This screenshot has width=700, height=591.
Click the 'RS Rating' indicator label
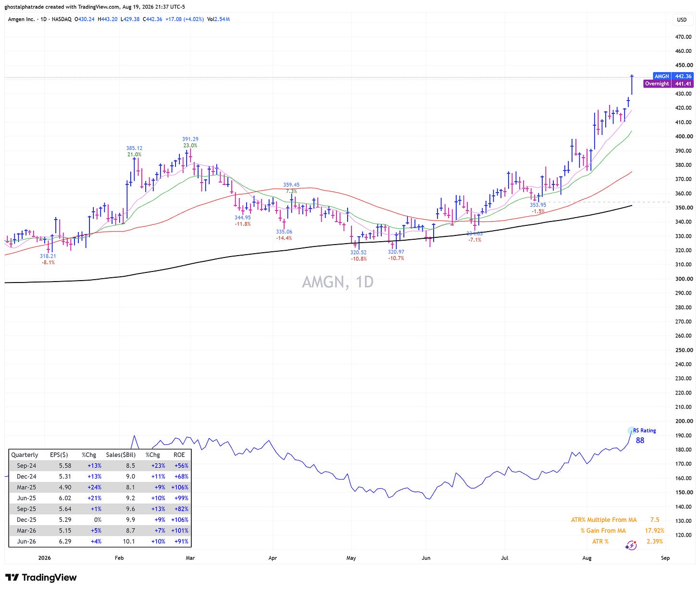click(644, 431)
